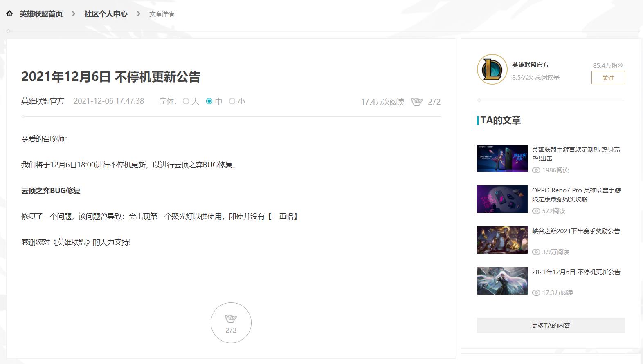Open article 峡谷之巅2021下半赛季奖励公告
The image size is (643, 364).
(576, 231)
